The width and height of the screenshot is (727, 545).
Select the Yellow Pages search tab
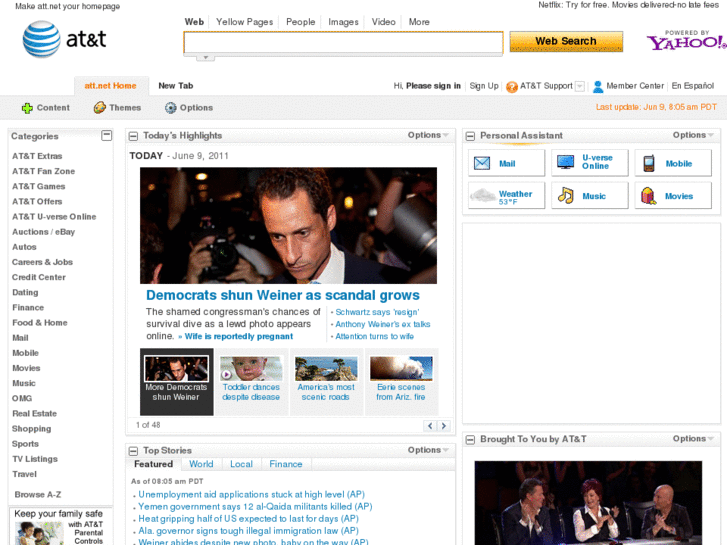pyautogui.click(x=244, y=22)
